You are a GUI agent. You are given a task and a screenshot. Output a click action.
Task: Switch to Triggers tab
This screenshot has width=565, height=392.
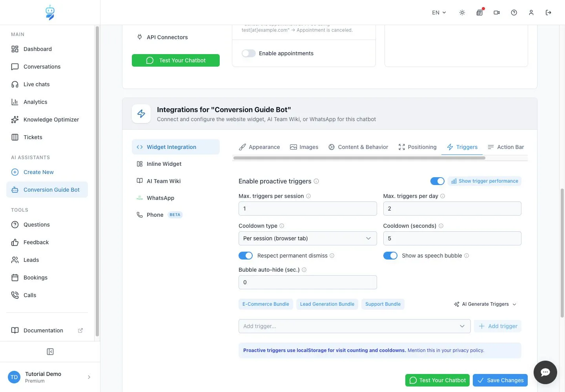(462, 147)
